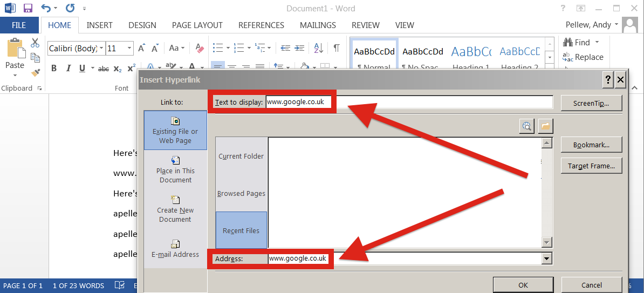Click the Sort A-Z icon
Viewport: 644px width, 293px height.
(x=319, y=48)
